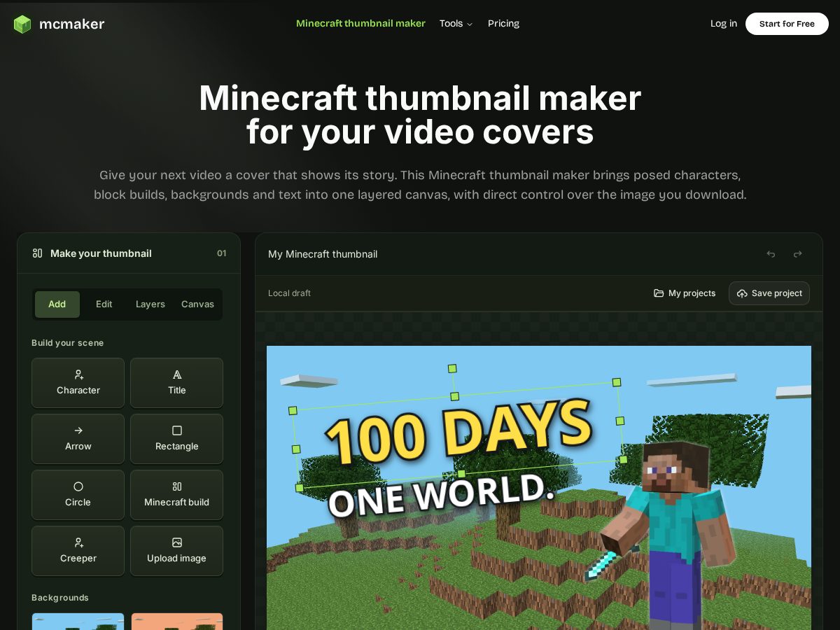Click the Backgrounds section label
This screenshot has height=630, width=840.
[x=60, y=598]
